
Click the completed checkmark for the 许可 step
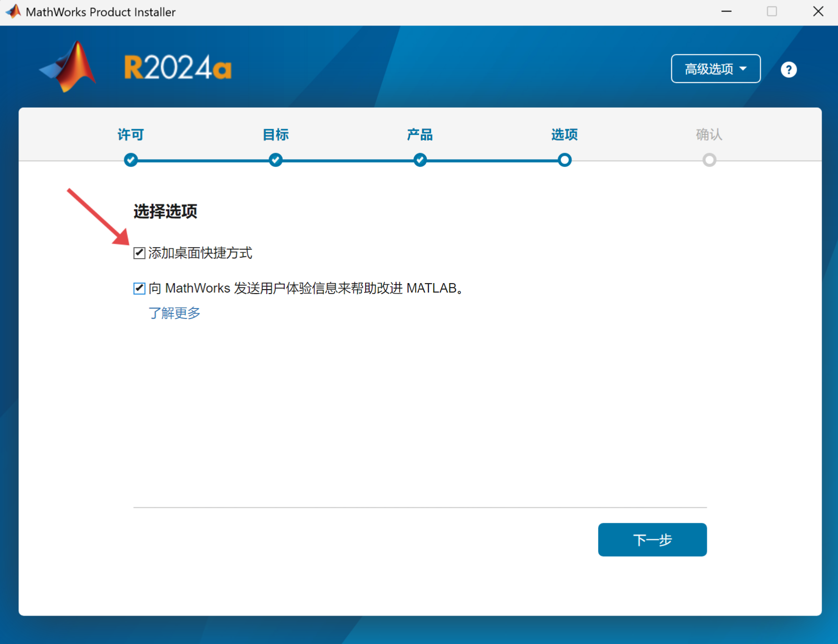tap(131, 160)
